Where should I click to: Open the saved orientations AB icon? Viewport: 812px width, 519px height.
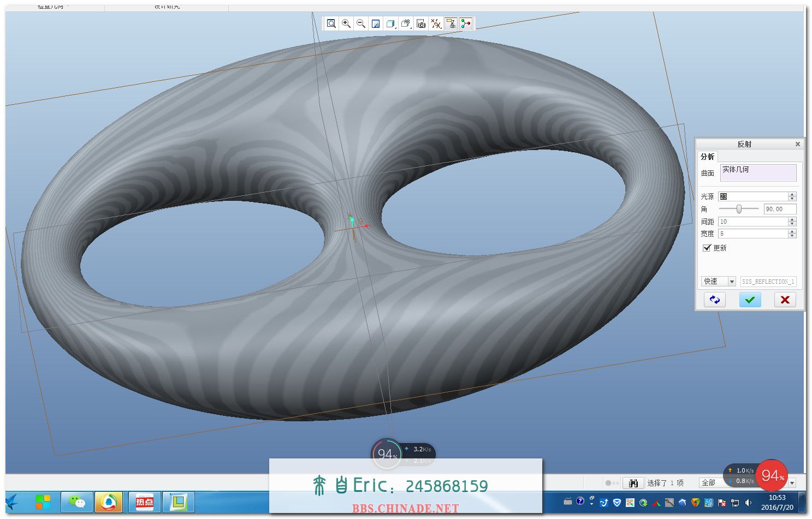click(x=406, y=23)
